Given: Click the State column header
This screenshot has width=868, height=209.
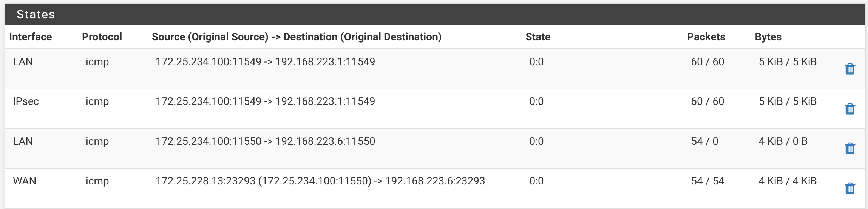Looking at the screenshot, I should pyautogui.click(x=538, y=37).
